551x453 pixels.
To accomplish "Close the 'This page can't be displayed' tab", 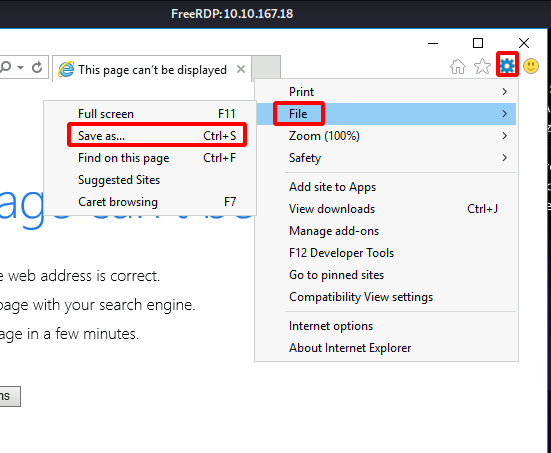I will [241, 69].
